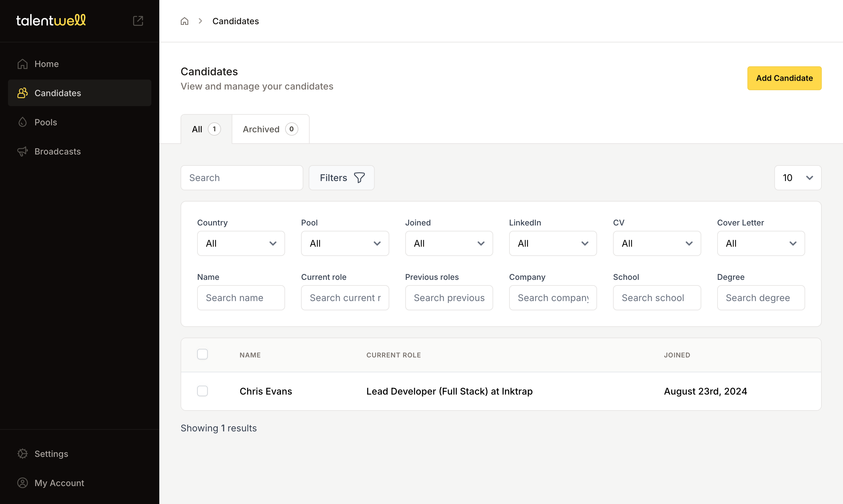
Task: Toggle the Filters funnel button
Action: click(341, 178)
